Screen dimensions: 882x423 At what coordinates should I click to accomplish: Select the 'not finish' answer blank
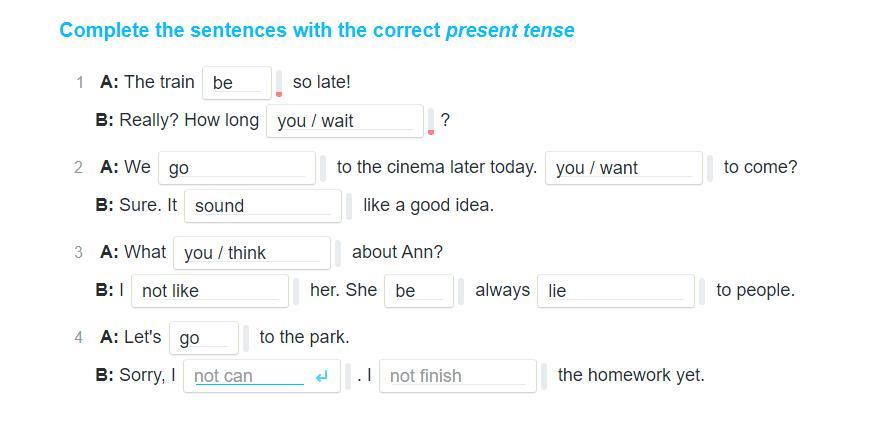pyautogui.click(x=457, y=376)
